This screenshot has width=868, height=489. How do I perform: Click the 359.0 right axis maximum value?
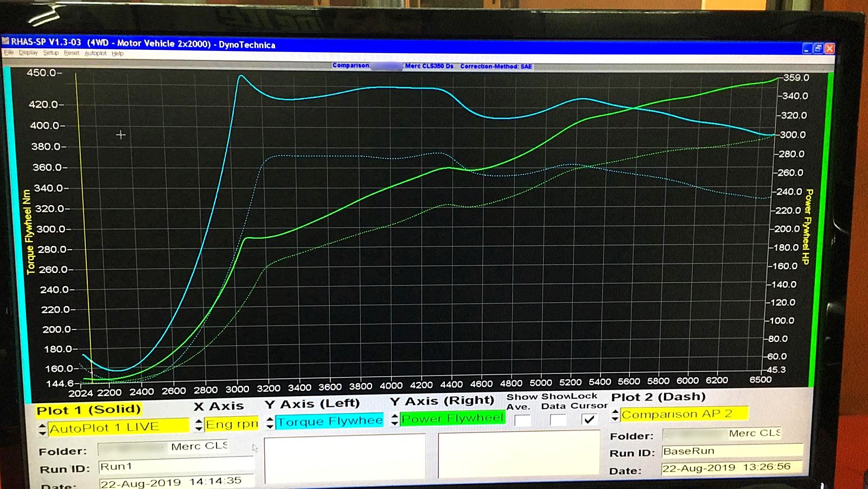coord(796,78)
